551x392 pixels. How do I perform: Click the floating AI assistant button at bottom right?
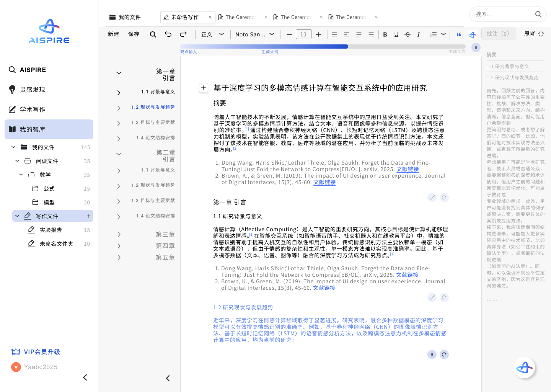(525, 367)
